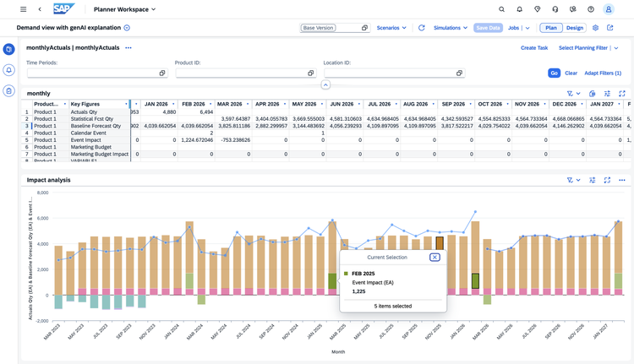
Task: Open the Simulations dropdown
Action: click(x=451, y=28)
